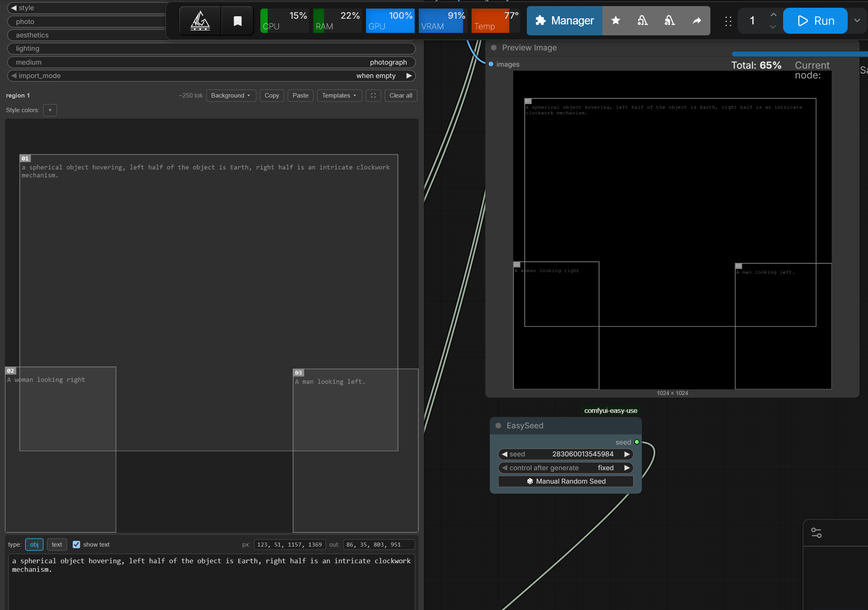
Task: Click the comfyui-easy-use badge
Action: pyautogui.click(x=610, y=410)
